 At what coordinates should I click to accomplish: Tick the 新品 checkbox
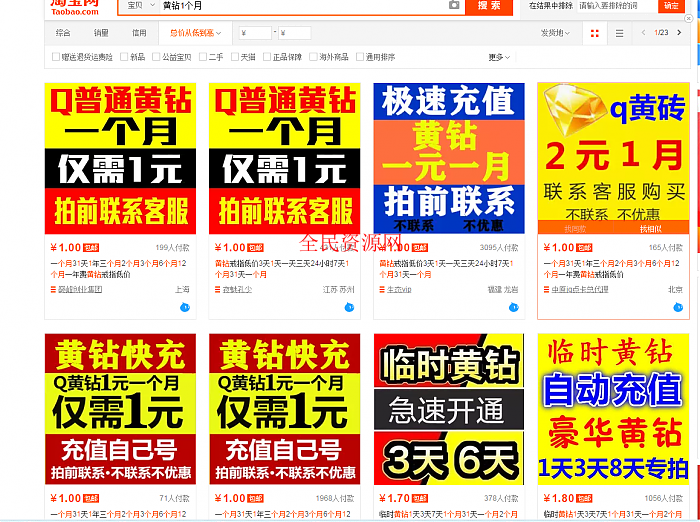(124, 57)
